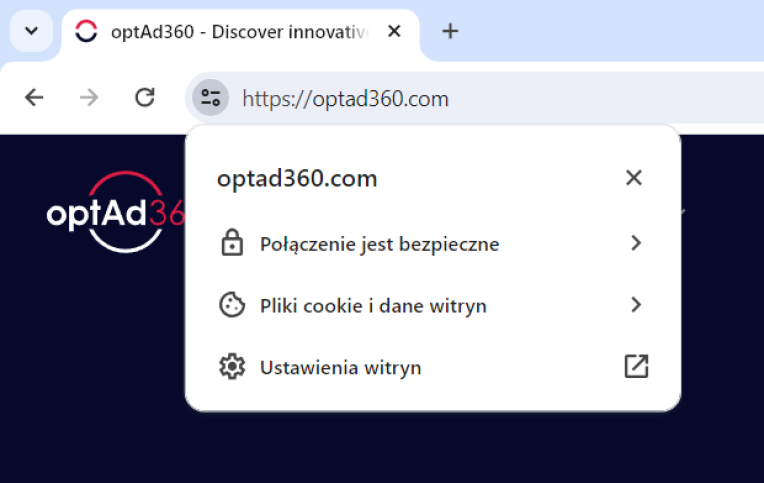Click the forward navigation arrow
The height and width of the screenshot is (483, 764).
click(89, 97)
